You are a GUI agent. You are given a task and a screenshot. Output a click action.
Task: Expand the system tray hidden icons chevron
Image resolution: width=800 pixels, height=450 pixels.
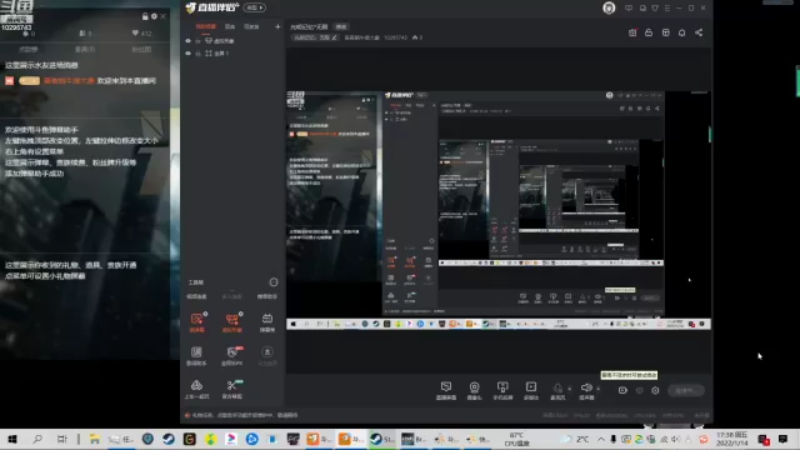point(601,439)
